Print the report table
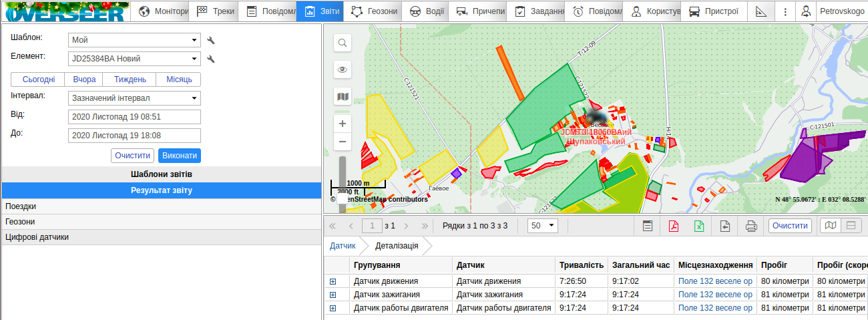868x320 pixels. tap(751, 226)
